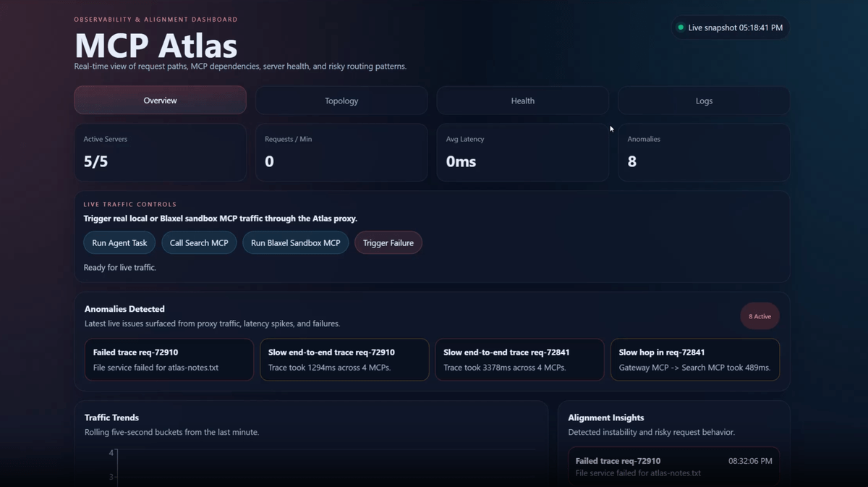Viewport: 868px width, 487px height.
Task: Open the Logs tab
Action: coord(704,101)
